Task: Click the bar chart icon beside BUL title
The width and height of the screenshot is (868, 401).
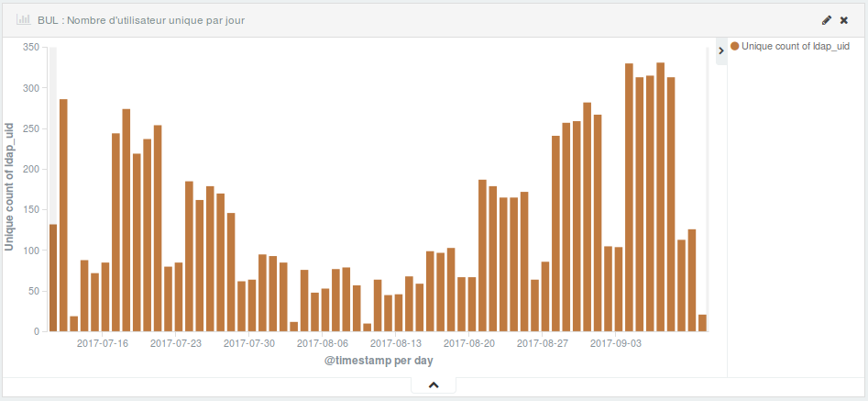Action: pyautogui.click(x=24, y=19)
